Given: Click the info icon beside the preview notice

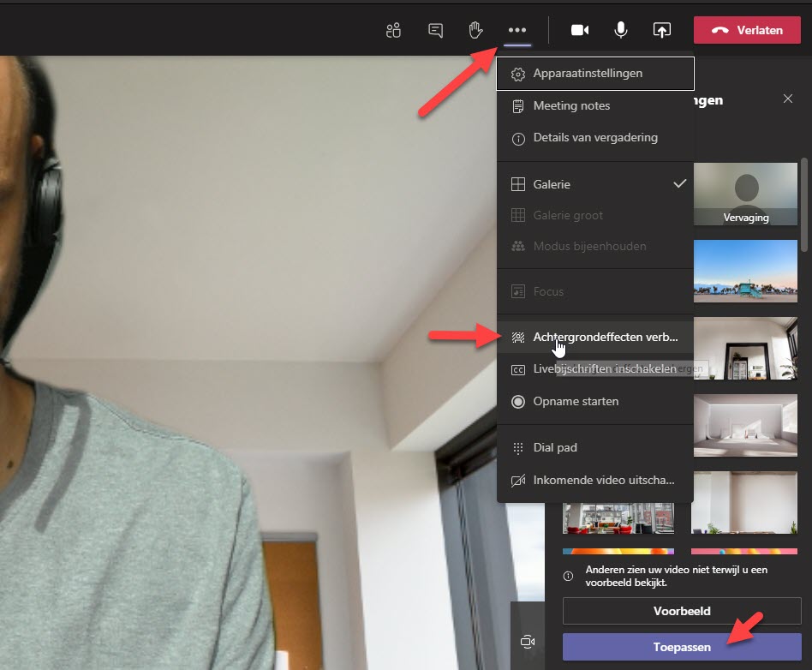Looking at the screenshot, I should pyautogui.click(x=568, y=577).
